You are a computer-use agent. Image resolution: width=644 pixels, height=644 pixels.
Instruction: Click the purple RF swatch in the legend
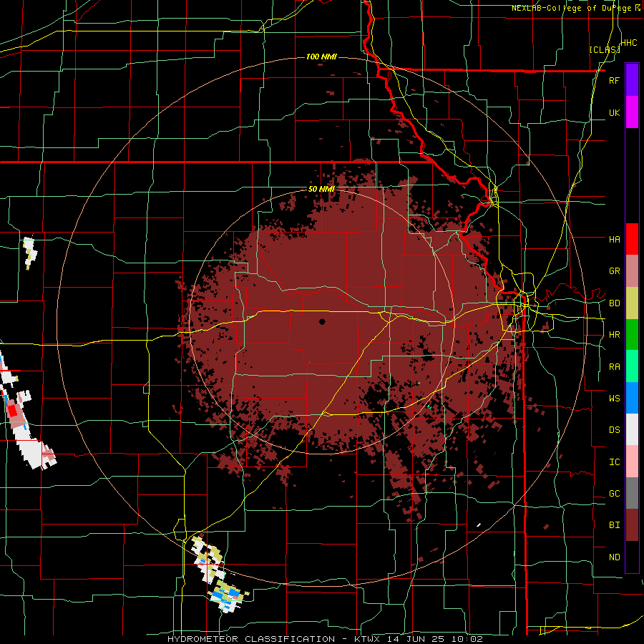pos(632,80)
